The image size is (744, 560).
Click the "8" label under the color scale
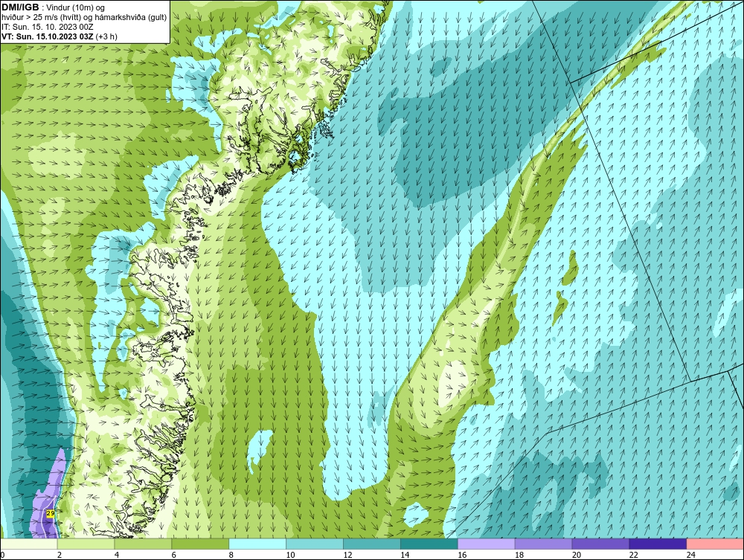click(231, 555)
